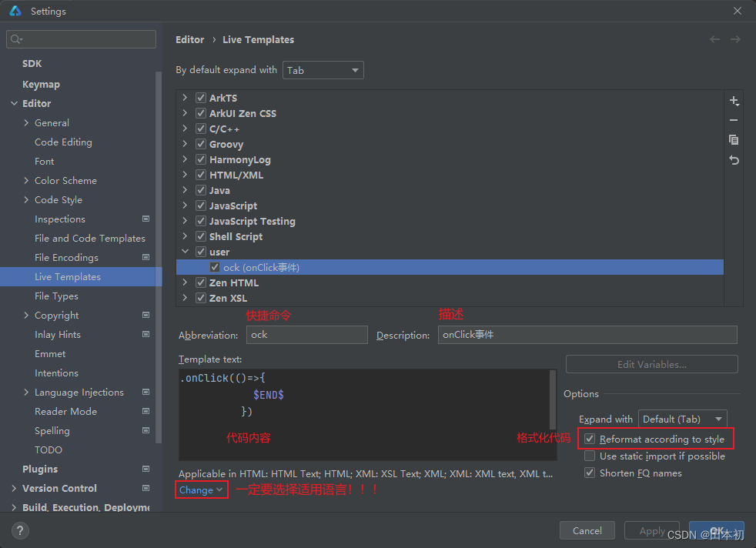Click the project-level icon beside Inlay Hints
The image size is (756, 548).
tap(146, 334)
